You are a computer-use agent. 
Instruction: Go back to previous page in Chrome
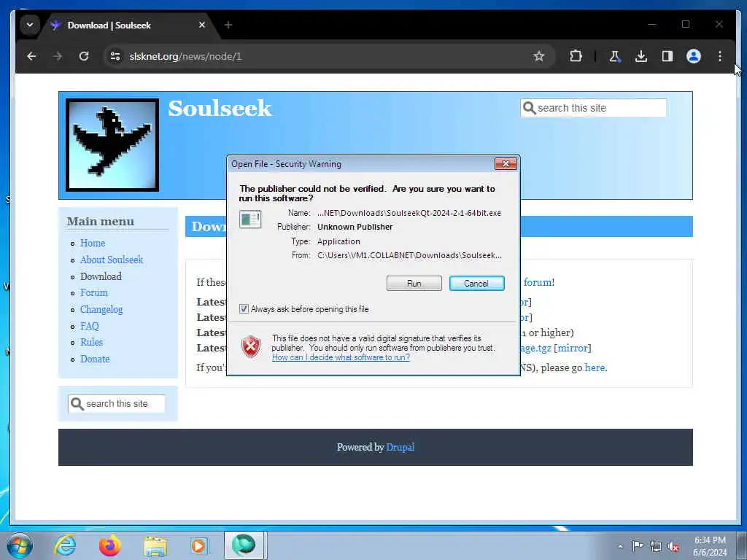click(31, 56)
